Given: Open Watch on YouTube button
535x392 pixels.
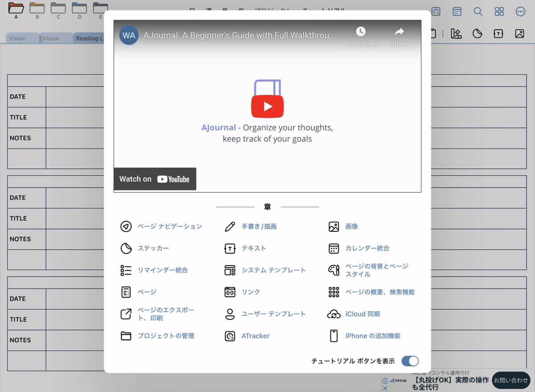Looking at the screenshot, I should 155,179.
